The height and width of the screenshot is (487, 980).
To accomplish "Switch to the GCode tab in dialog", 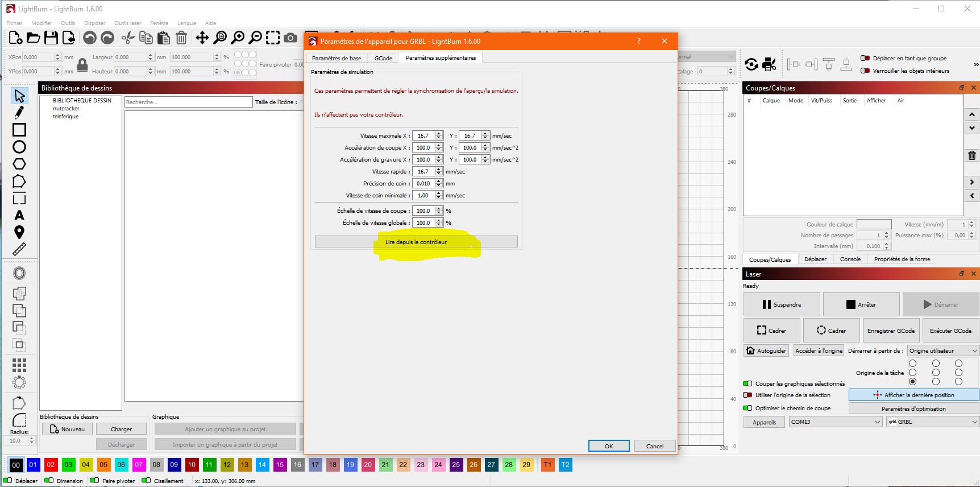I will click(x=383, y=58).
